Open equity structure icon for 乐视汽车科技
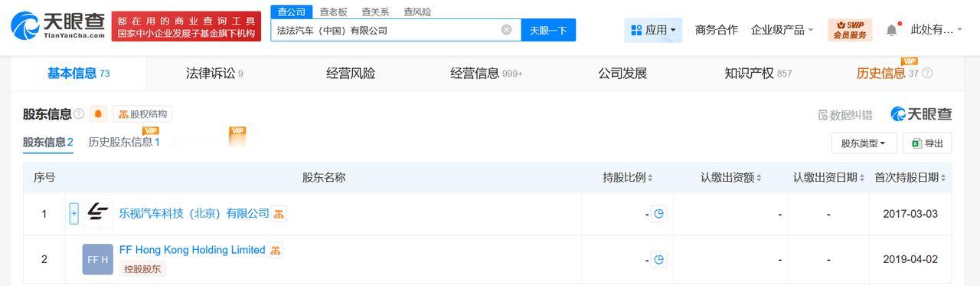Viewport: 980px width, 286px height. tap(279, 213)
